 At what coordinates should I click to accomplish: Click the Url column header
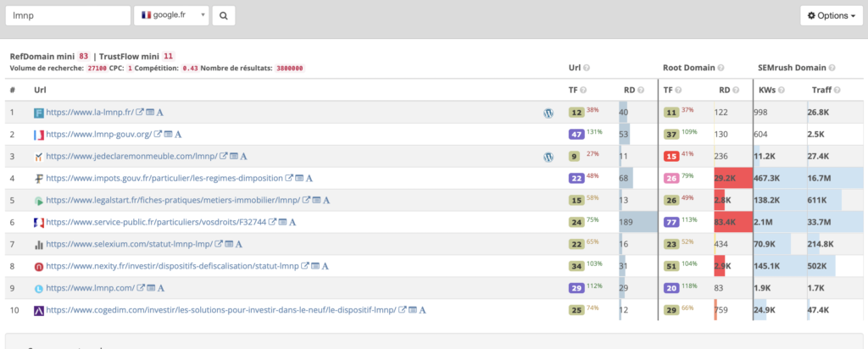39,90
